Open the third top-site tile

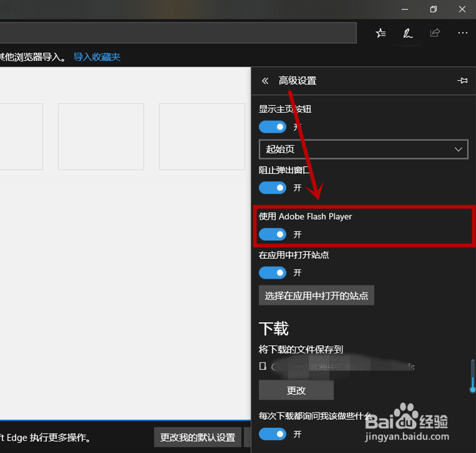click(x=202, y=137)
